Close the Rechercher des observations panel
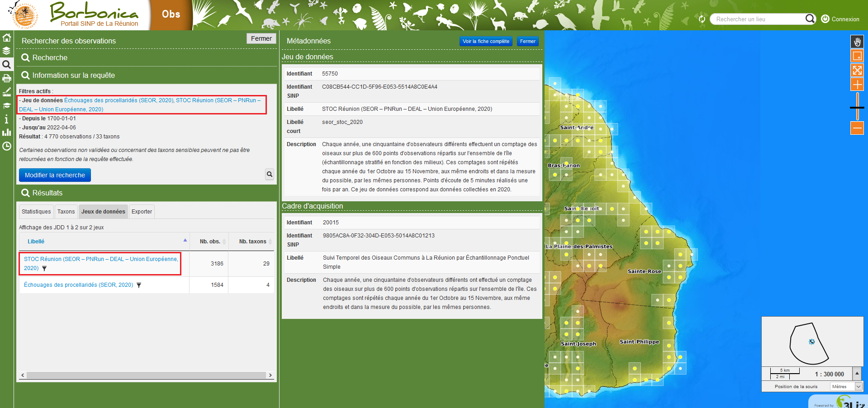Image resolution: width=868 pixels, height=408 pixels. coord(261,38)
